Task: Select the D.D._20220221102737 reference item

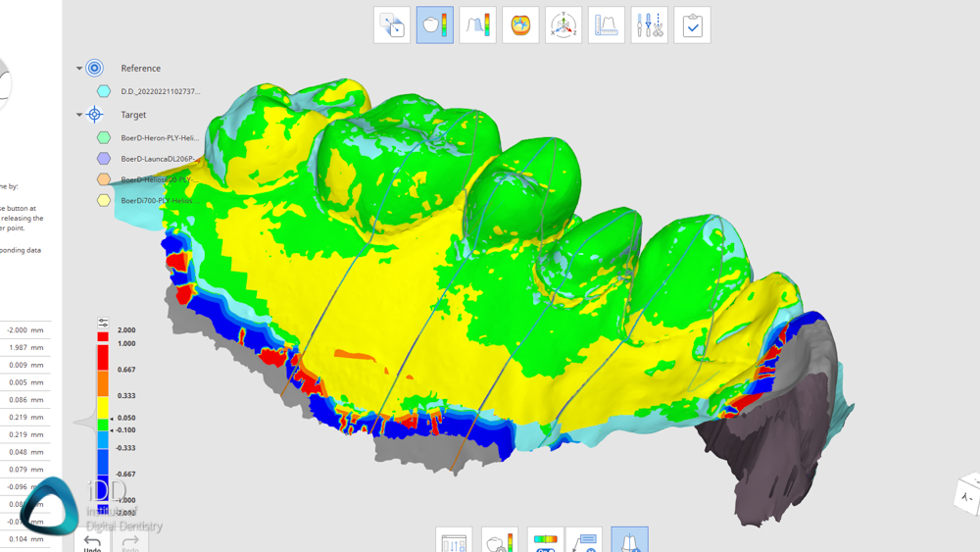Action: 160,91
